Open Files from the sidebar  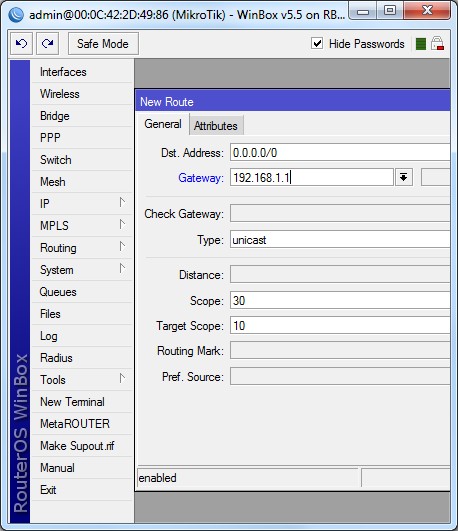pyautogui.click(x=82, y=314)
